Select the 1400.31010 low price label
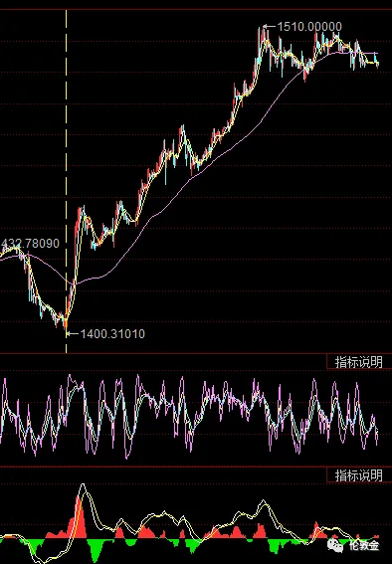The image size is (392, 564). point(112,334)
